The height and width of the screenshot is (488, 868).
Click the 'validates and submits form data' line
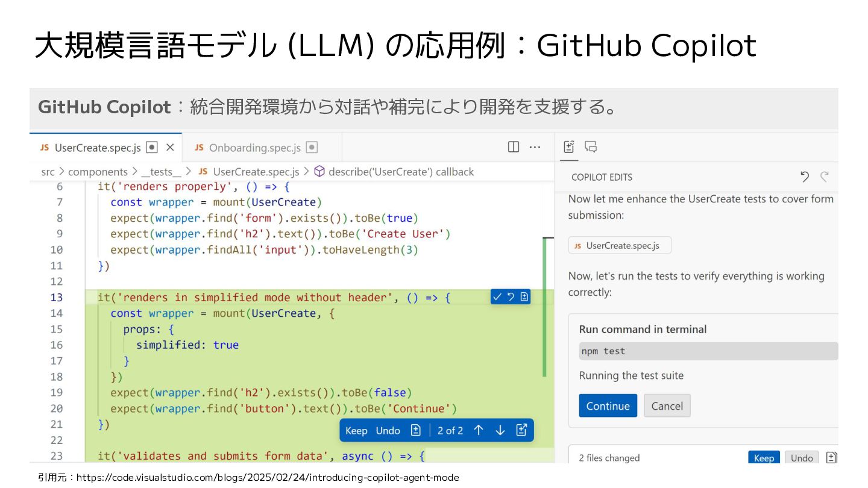(x=262, y=456)
